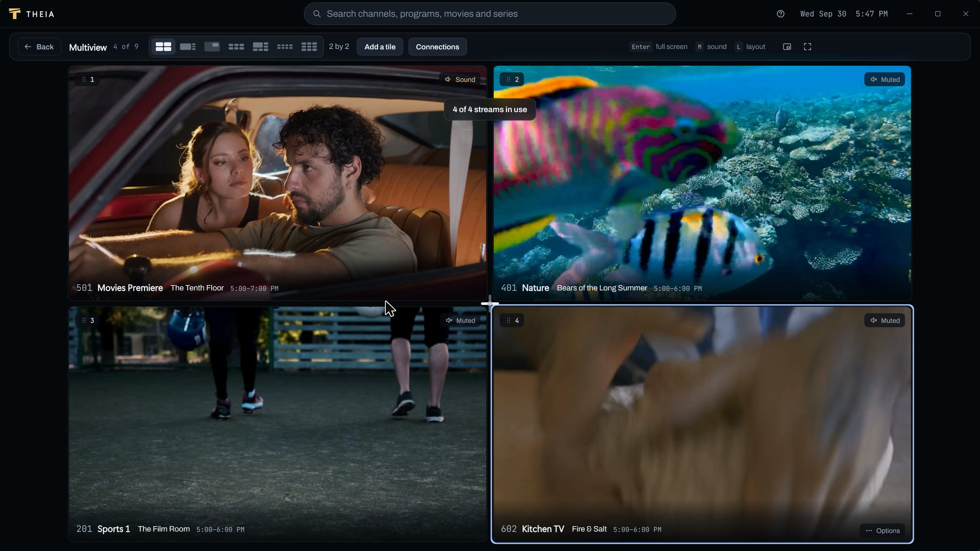Screen dimensions: 980x551
Task: Click "Fire & Salt" program title
Action: [589, 529]
